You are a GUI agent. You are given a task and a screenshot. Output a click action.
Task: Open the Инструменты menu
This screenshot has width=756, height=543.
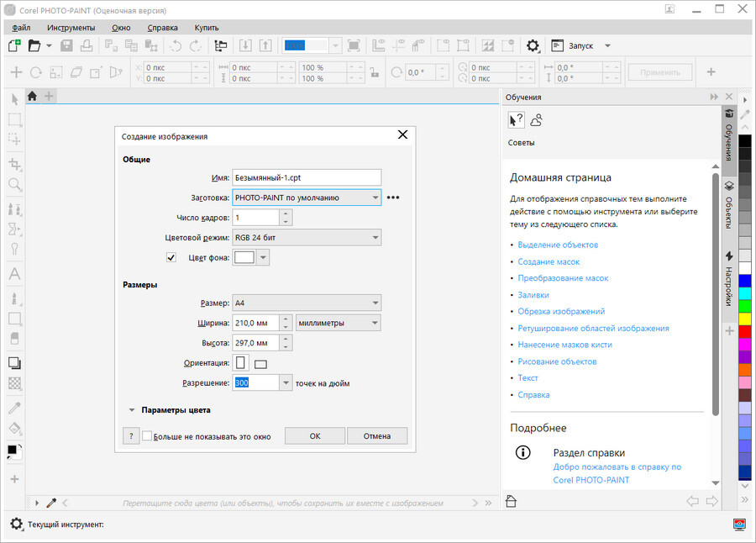(x=71, y=28)
